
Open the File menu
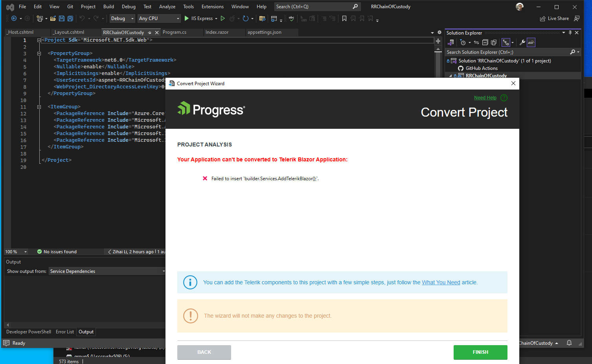pyautogui.click(x=22, y=7)
